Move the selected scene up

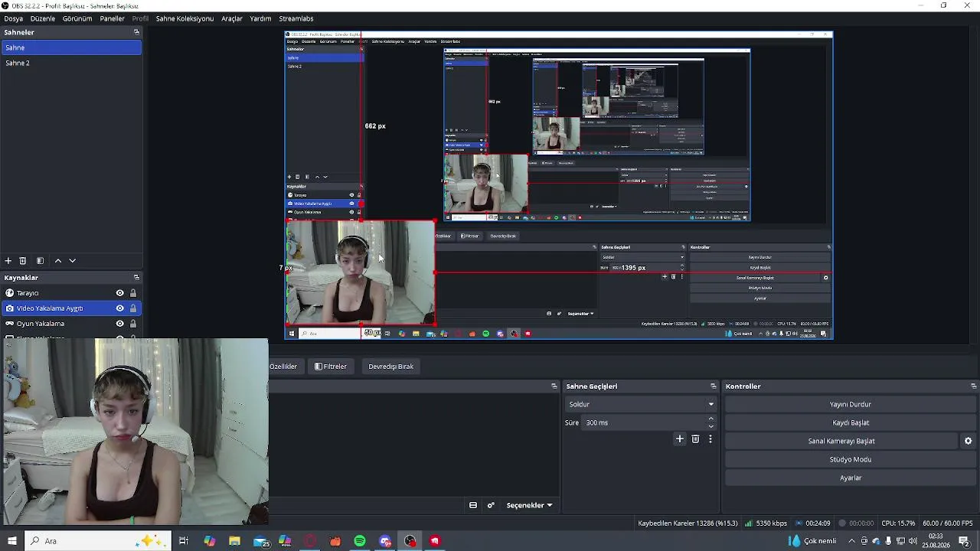pos(58,261)
